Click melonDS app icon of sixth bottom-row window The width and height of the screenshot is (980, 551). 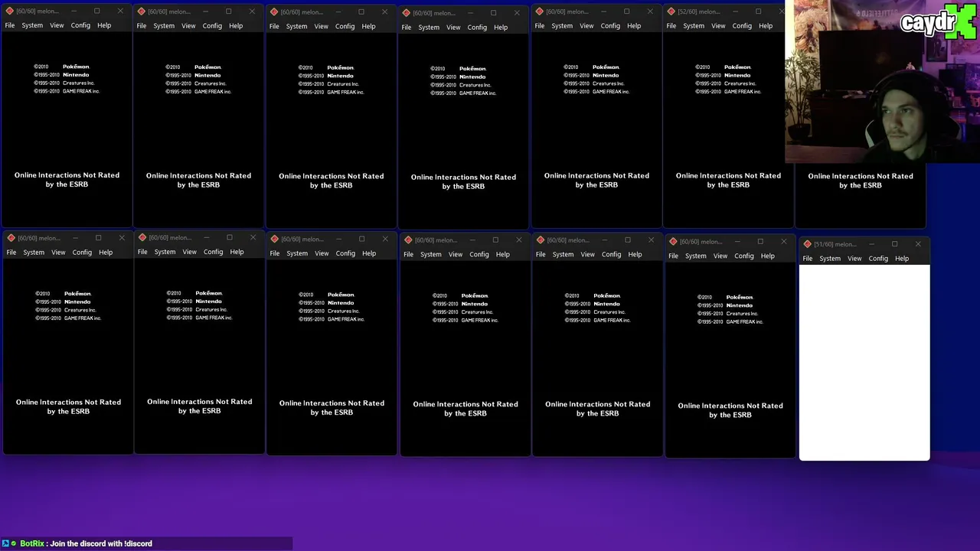tap(673, 242)
